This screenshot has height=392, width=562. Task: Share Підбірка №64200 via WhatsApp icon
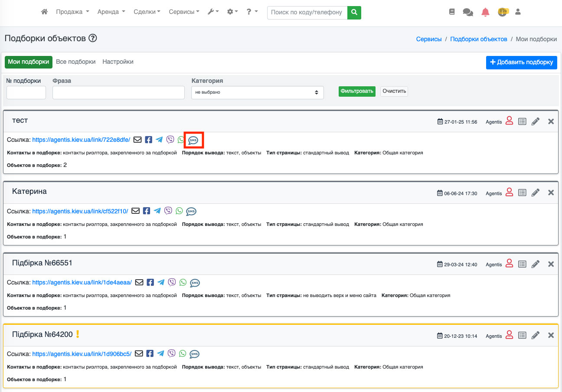[x=183, y=354]
